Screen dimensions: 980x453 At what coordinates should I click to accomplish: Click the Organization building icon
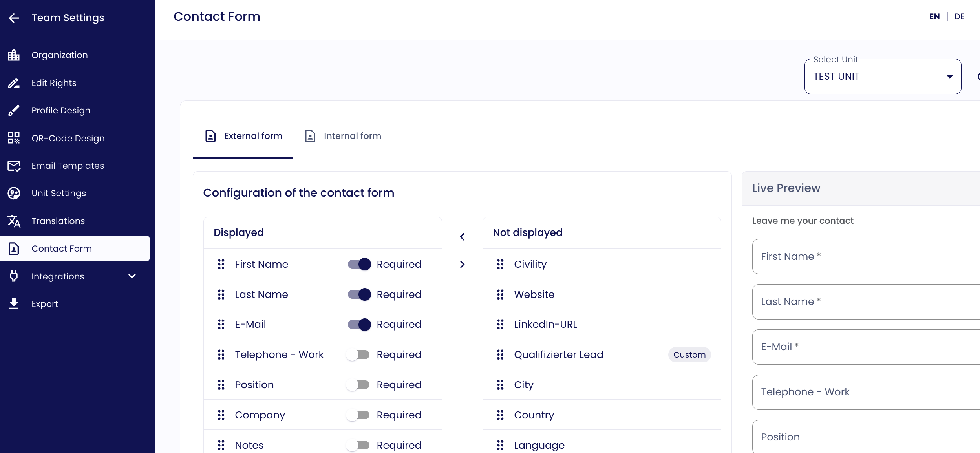click(x=14, y=55)
